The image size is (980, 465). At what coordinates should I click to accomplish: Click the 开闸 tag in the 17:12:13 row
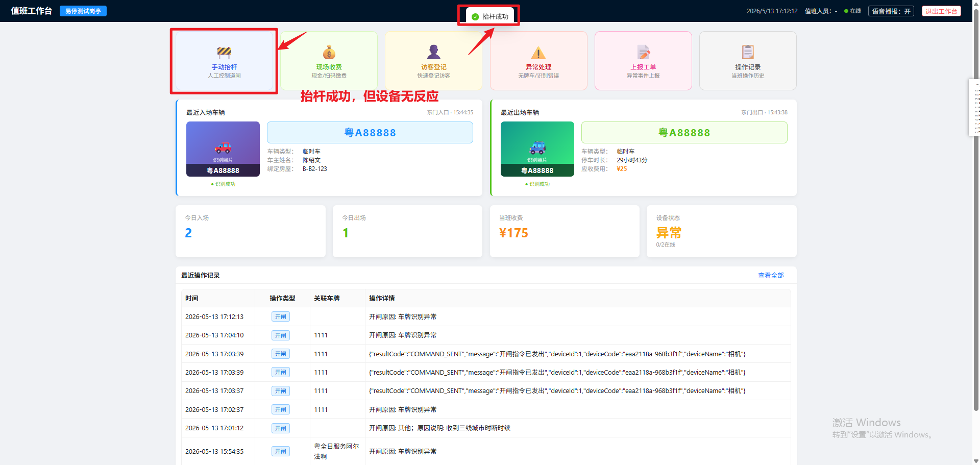point(281,316)
